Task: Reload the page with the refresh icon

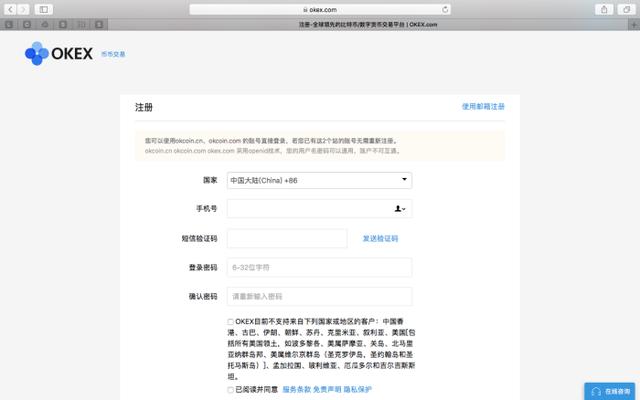Action: point(445,9)
